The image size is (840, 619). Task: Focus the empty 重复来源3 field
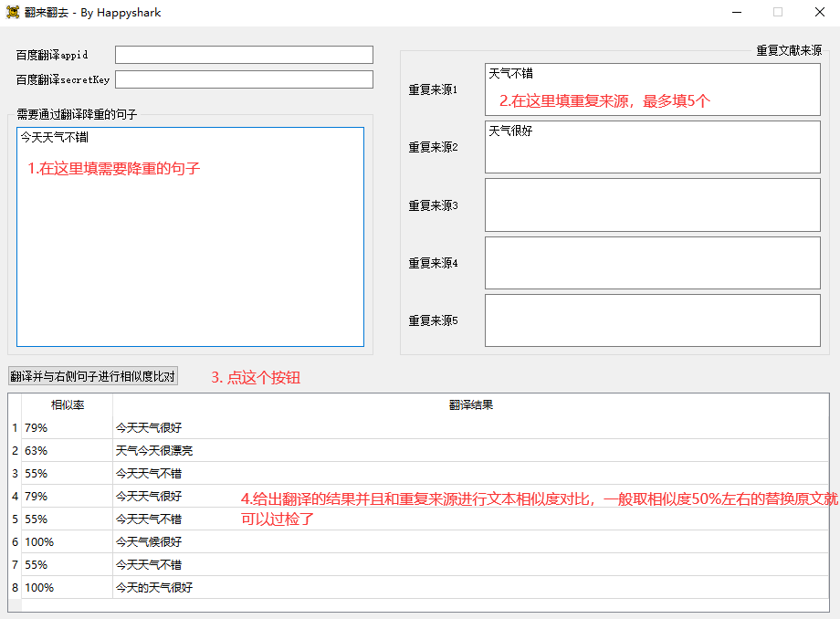[x=652, y=205]
